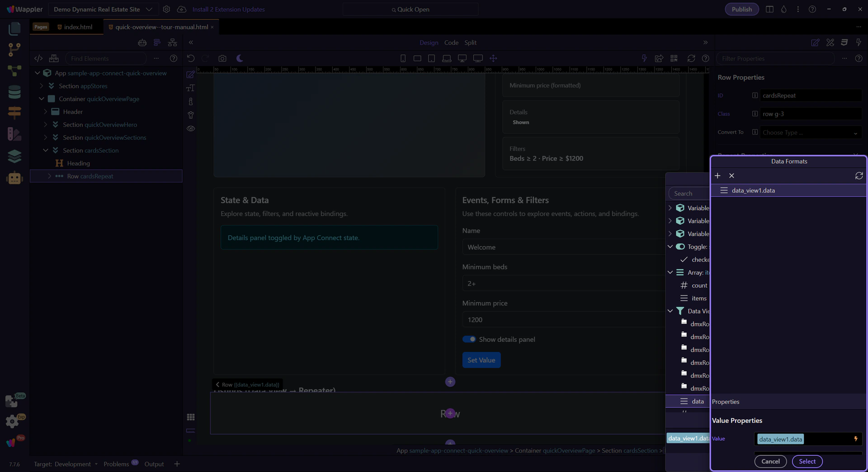
Task: Select the data_view1.data list entry
Action: pos(753,190)
